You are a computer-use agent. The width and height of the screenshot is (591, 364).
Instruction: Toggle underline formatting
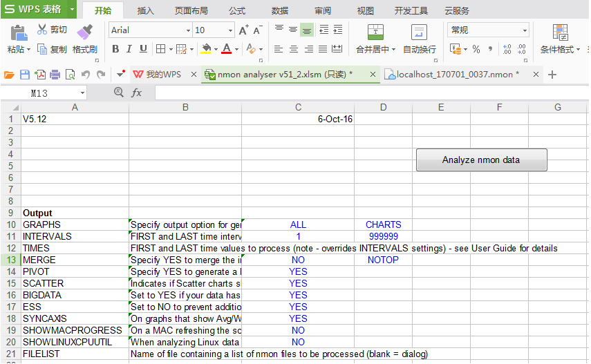pyautogui.click(x=143, y=49)
